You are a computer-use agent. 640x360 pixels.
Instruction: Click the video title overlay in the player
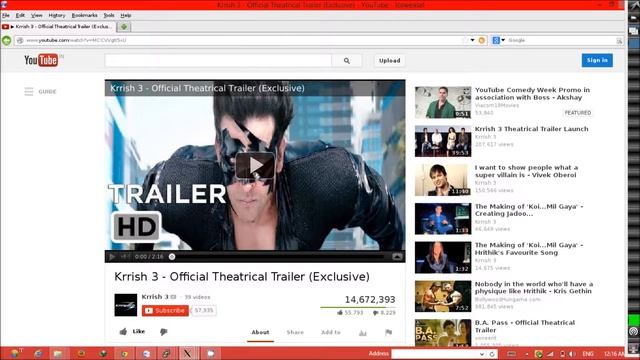(207, 88)
